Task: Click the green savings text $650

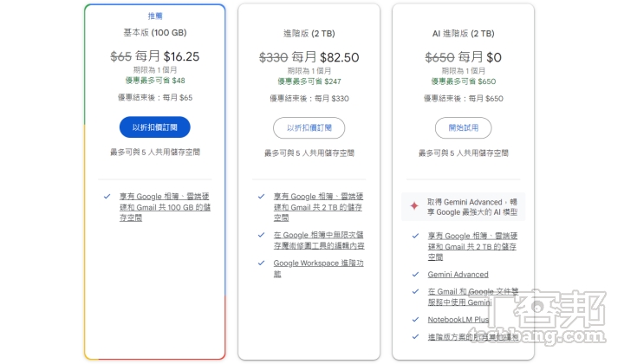Action: point(463,81)
